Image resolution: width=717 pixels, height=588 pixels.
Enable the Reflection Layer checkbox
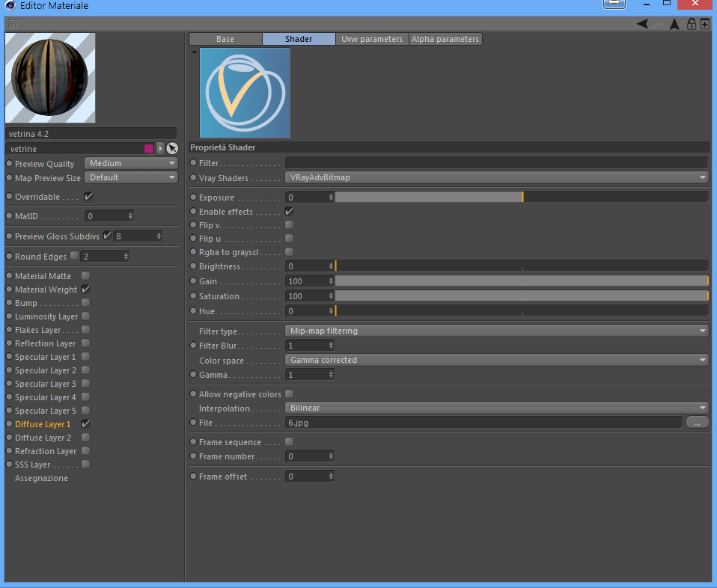click(85, 343)
